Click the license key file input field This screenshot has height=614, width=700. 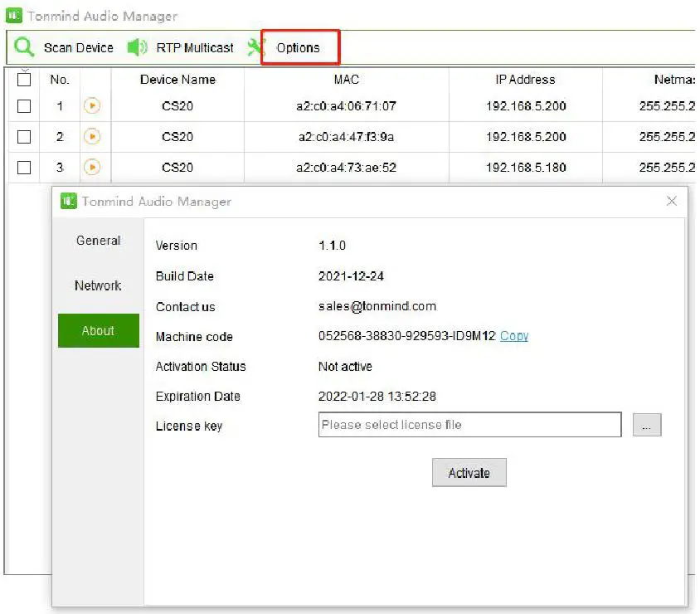(x=469, y=425)
